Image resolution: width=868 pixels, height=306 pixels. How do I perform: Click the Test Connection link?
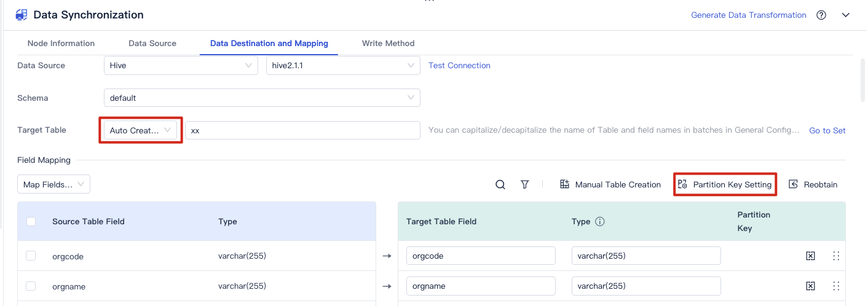[459, 65]
